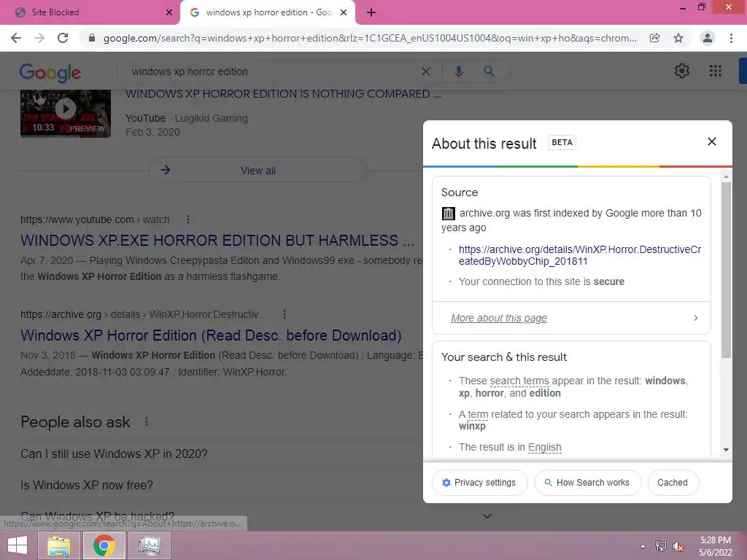
Task: Click the muted volume tray icon
Action: [x=678, y=546]
